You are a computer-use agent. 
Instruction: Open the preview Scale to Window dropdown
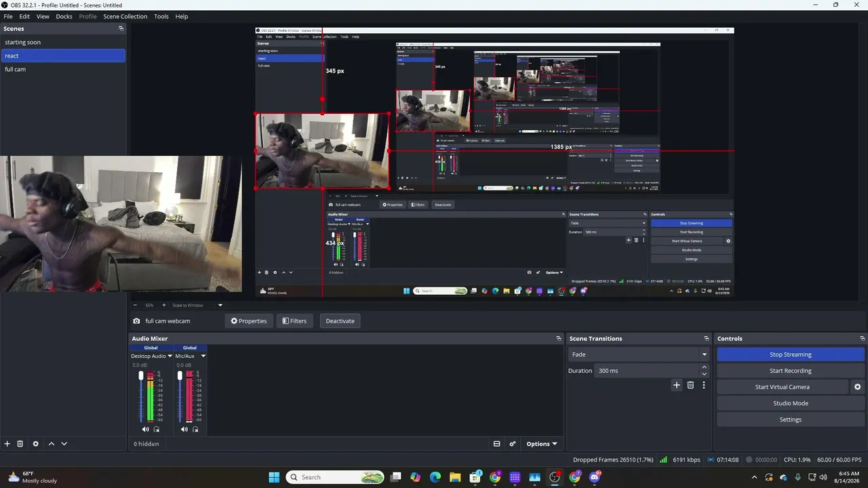tap(197, 305)
